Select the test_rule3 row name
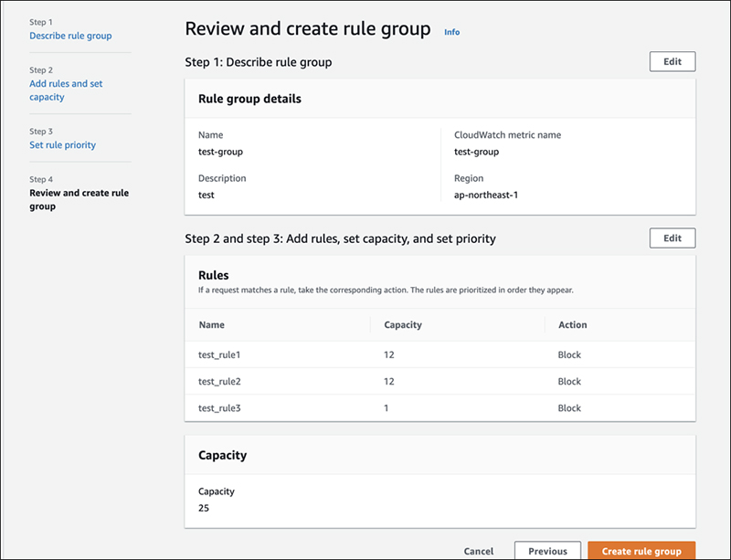The height and width of the screenshot is (560, 731). 221,408
